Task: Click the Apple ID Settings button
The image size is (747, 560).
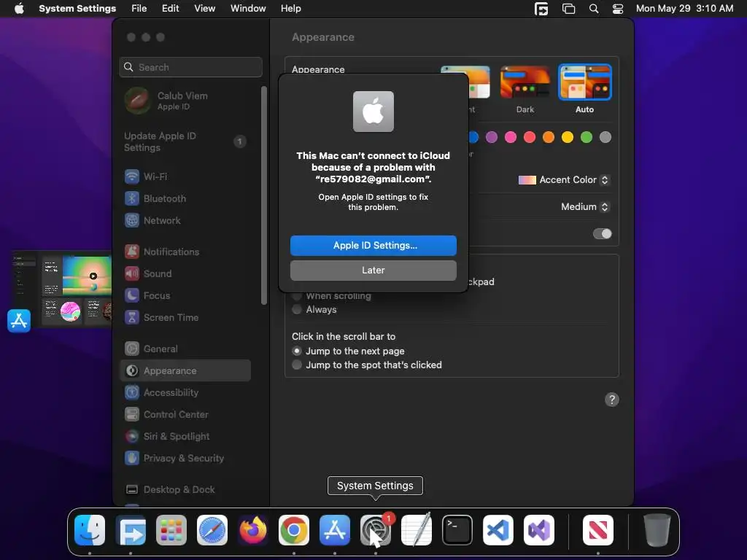Action: tap(373, 245)
